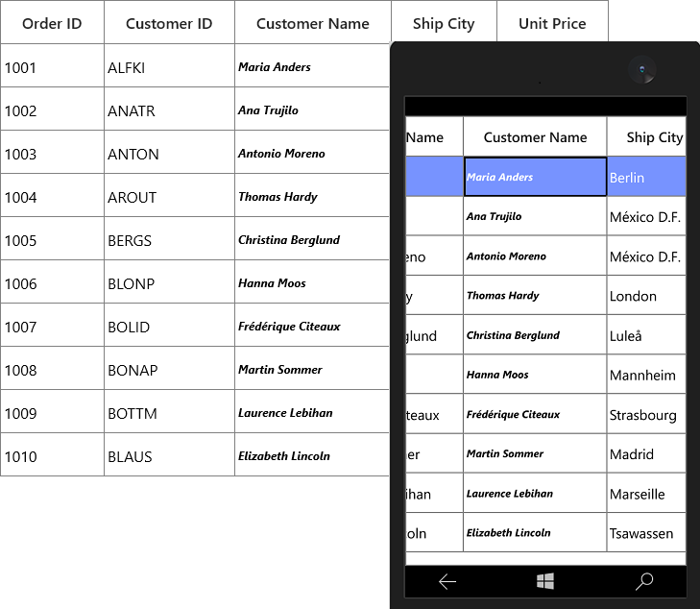Select Thomas Hardy in desktop grid
The width and height of the screenshot is (700, 609).
312,196
